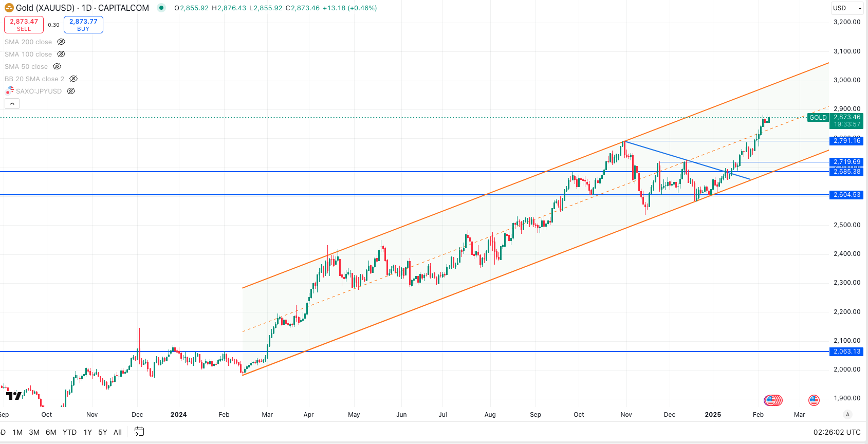Click the 0.30 spread value
This screenshot has height=444, width=868.
tap(53, 25)
